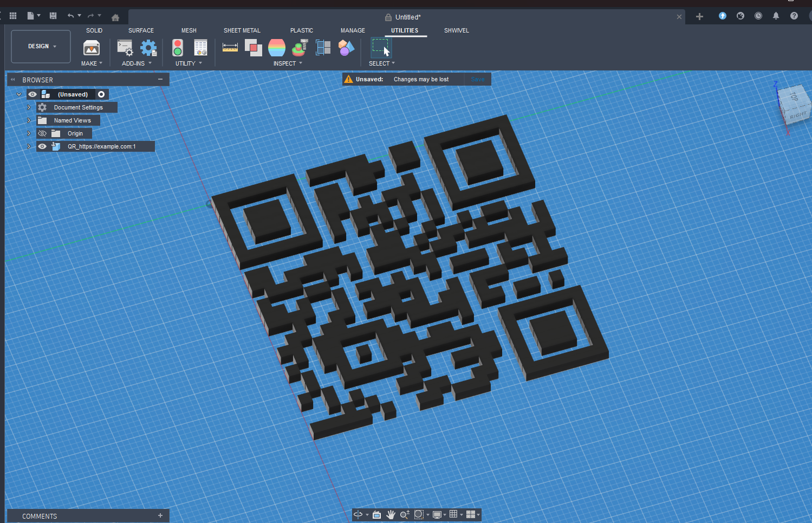
Task: Show the hidden Origin folder
Action: pos(42,133)
